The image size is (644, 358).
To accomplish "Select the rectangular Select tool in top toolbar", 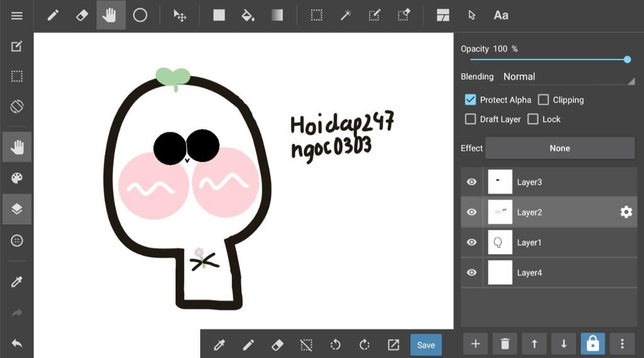I will tap(316, 16).
